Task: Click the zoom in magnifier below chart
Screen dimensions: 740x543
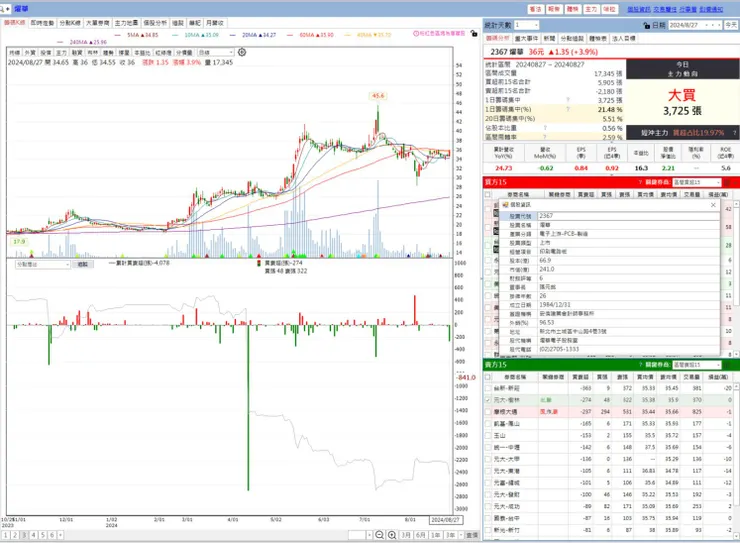Action: tap(392, 535)
